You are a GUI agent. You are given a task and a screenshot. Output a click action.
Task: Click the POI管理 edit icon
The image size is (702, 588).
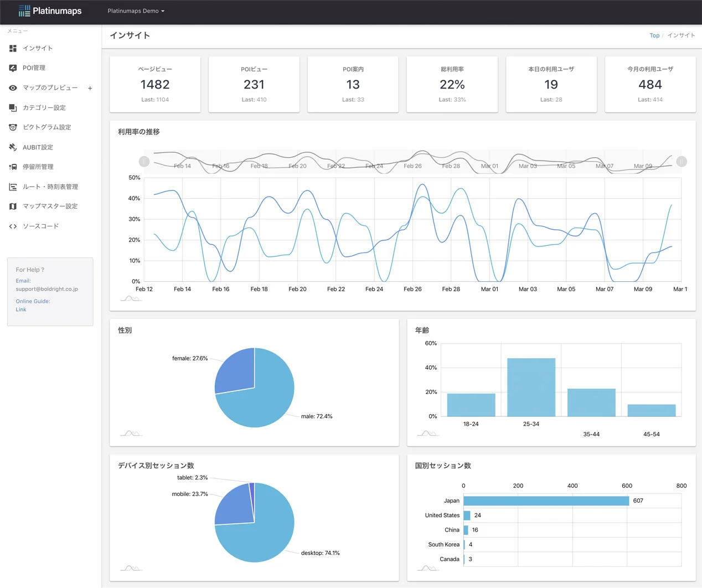13,68
